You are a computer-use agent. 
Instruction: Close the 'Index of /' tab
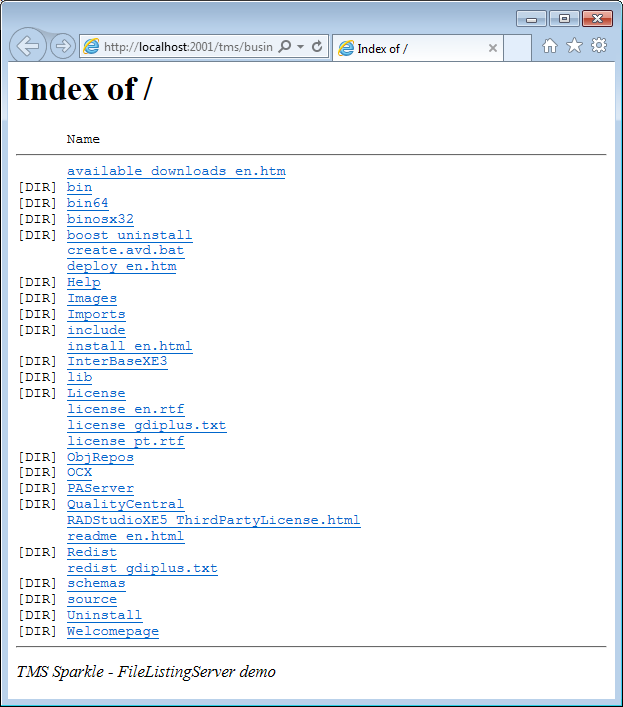point(493,48)
